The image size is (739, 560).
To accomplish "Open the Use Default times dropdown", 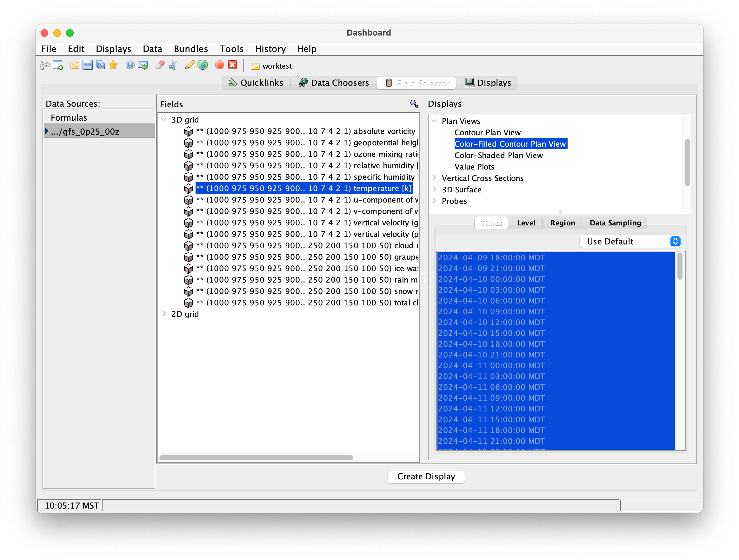I will coord(630,241).
